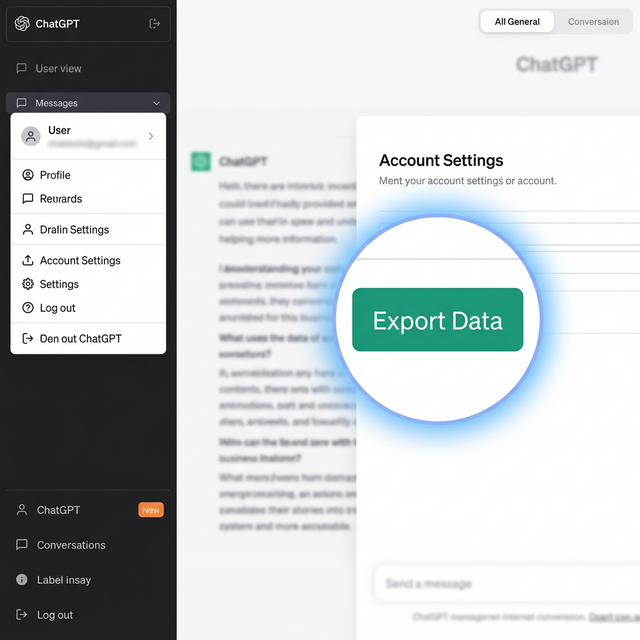Click the ChatGPT logo icon in sidebar header
This screenshot has height=640, width=640.
(22, 24)
